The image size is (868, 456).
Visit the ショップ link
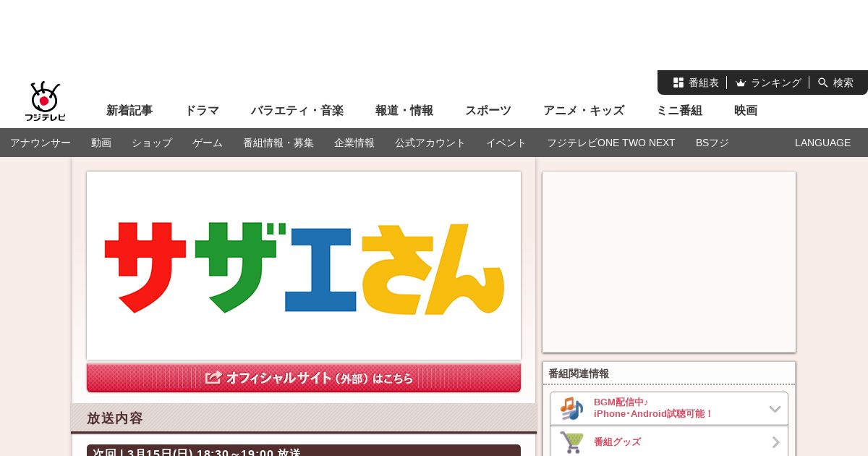point(152,143)
